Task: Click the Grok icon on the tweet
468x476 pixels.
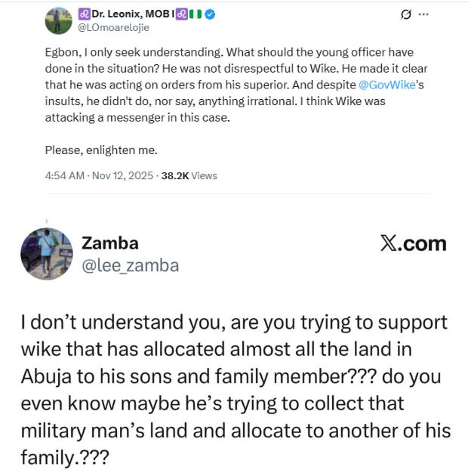Action: pos(406,14)
